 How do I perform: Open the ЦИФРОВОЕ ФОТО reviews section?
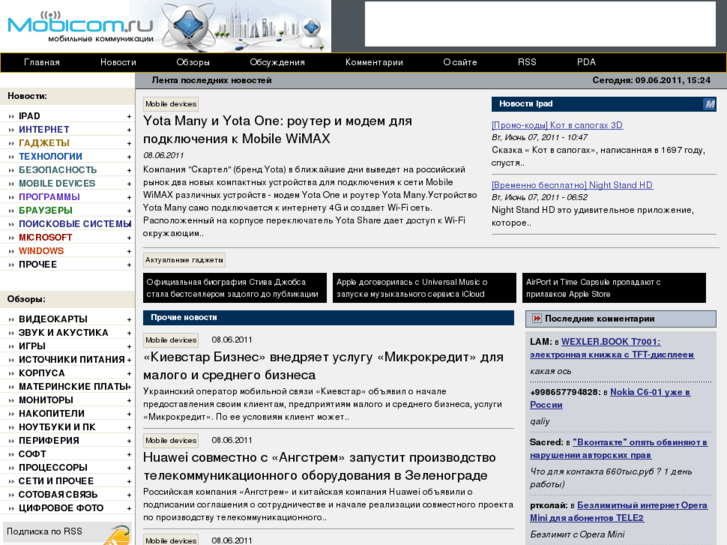click(x=61, y=508)
